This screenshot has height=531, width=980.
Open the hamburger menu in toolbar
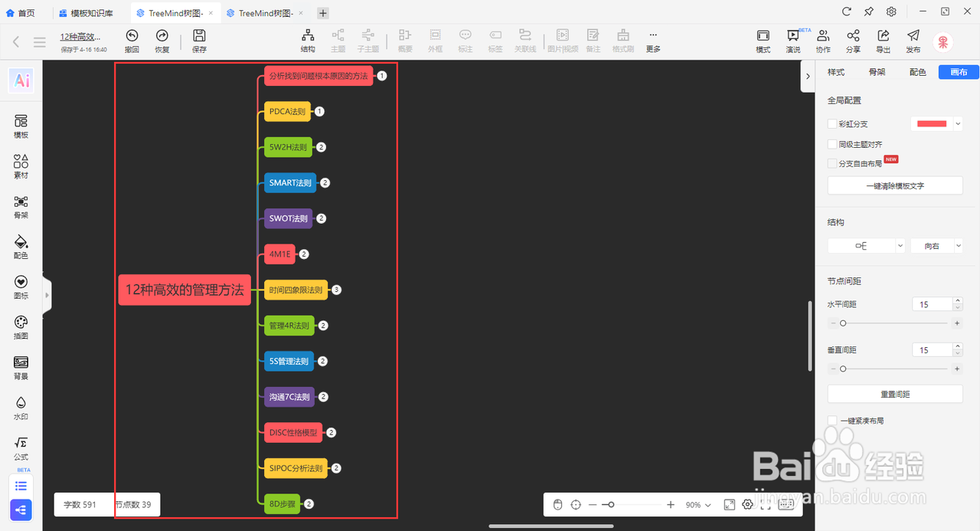[x=39, y=43]
